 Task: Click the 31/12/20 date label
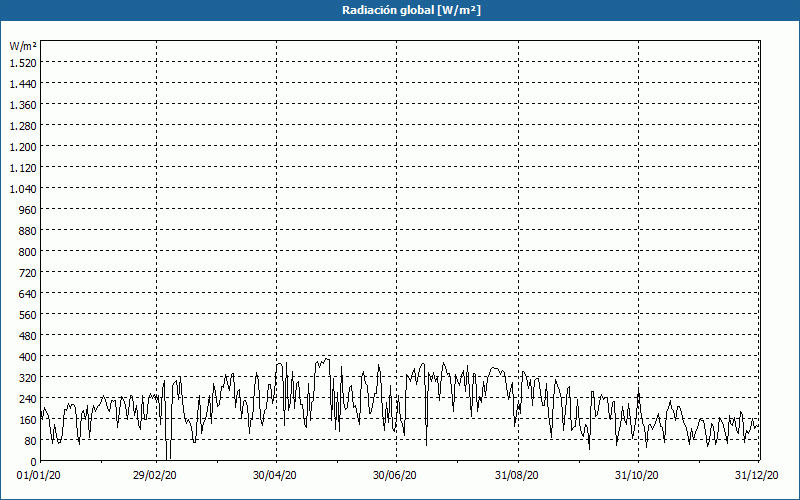coord(757,476)
